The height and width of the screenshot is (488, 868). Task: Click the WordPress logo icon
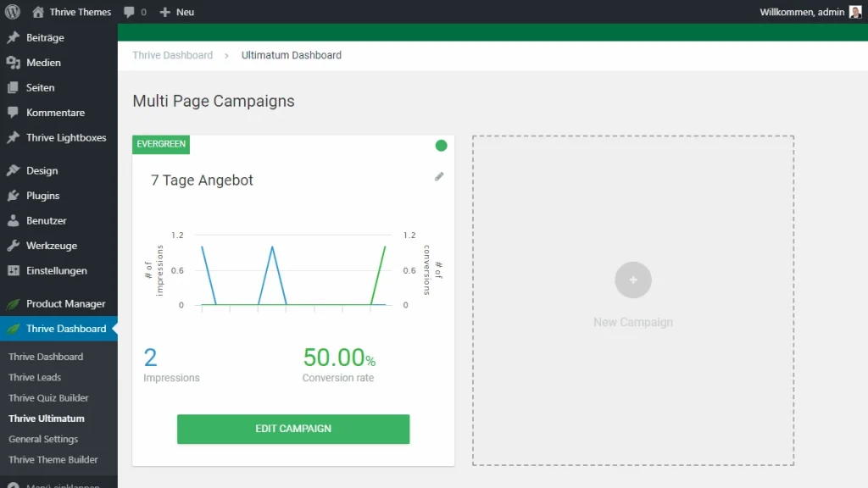point(12,12)
